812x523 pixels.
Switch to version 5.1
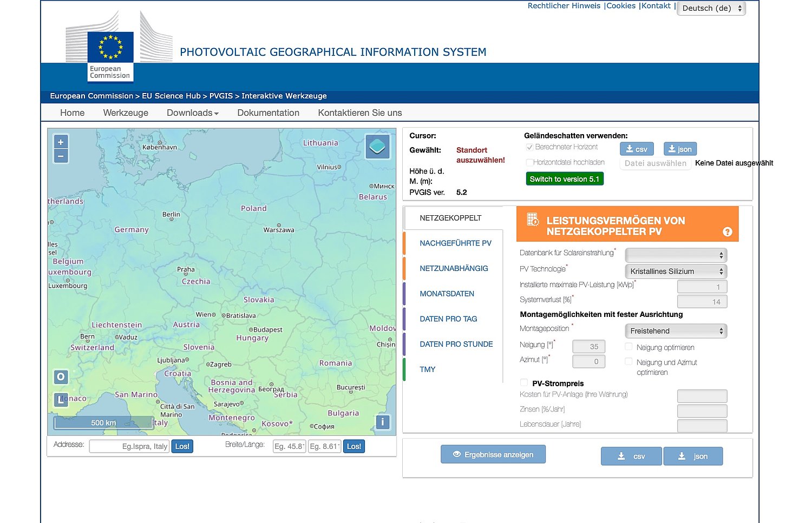pos(565,179)
